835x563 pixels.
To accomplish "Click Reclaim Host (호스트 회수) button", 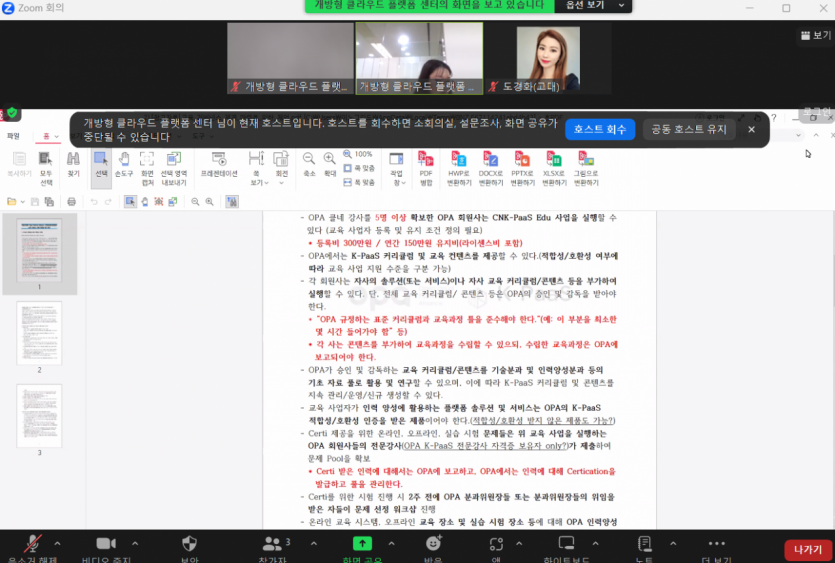I will (600, 129).
